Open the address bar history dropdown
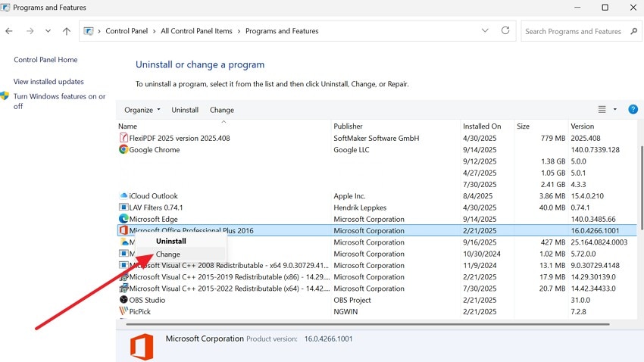The width and height of the screenshot is (644, 362). tap(485, 31)
